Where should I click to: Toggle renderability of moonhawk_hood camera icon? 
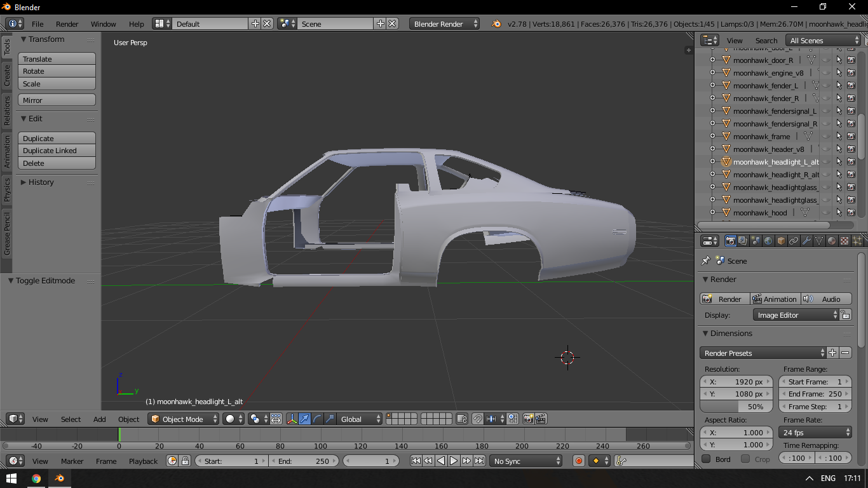click(x=850, y=213)
